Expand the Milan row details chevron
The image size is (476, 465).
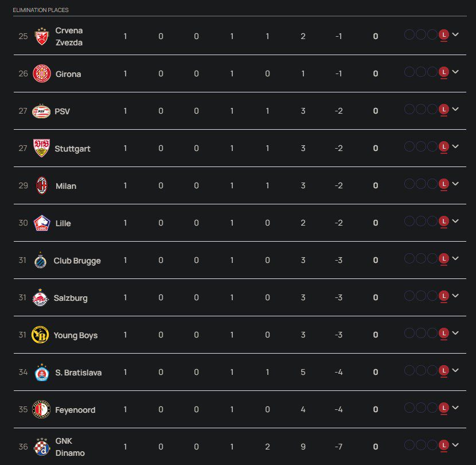[455, 184]
